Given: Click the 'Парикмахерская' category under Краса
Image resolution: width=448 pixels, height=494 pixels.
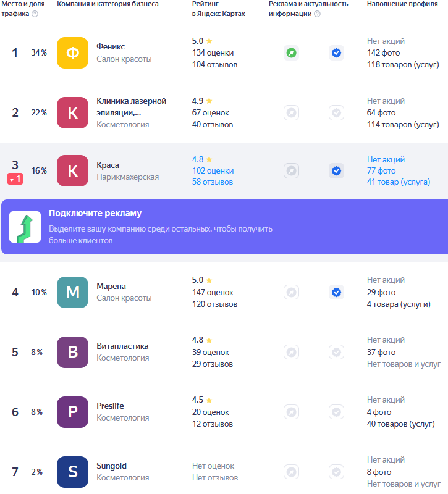Looking at the screenshot, I should click(128, 177).
